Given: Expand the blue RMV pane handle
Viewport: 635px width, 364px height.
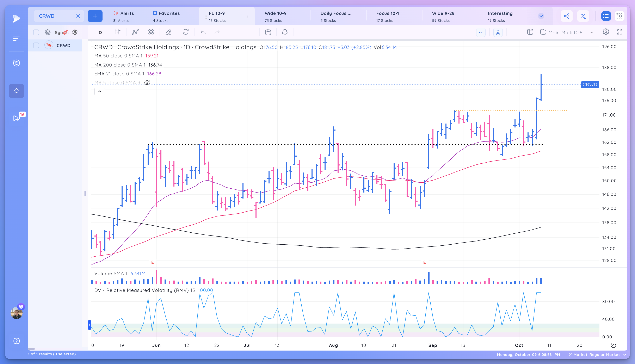Looking at the screenshot, I should pos(90,325).
